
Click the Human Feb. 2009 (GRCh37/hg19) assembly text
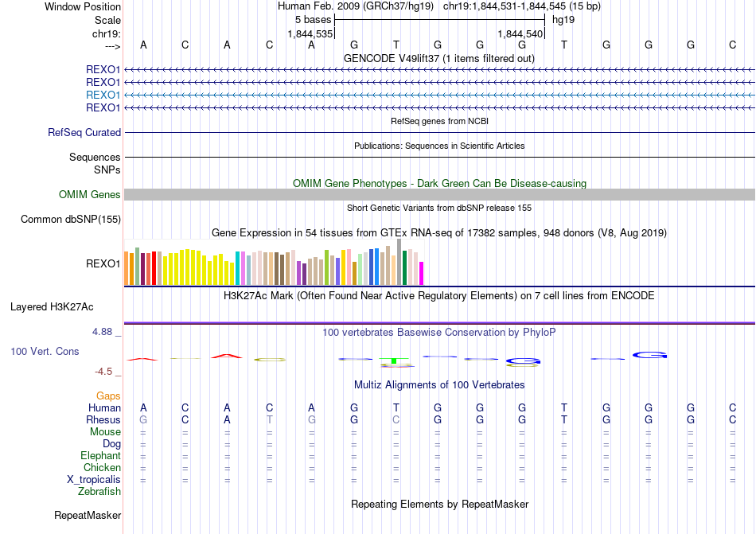click(x=356, y=6)
